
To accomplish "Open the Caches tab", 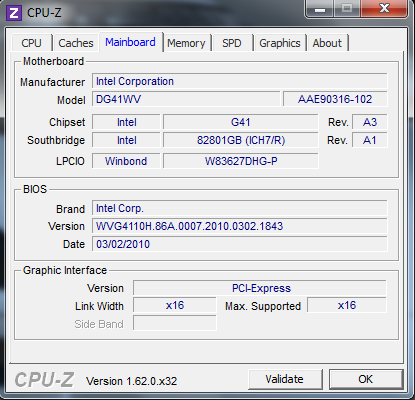I will point(76,43).
